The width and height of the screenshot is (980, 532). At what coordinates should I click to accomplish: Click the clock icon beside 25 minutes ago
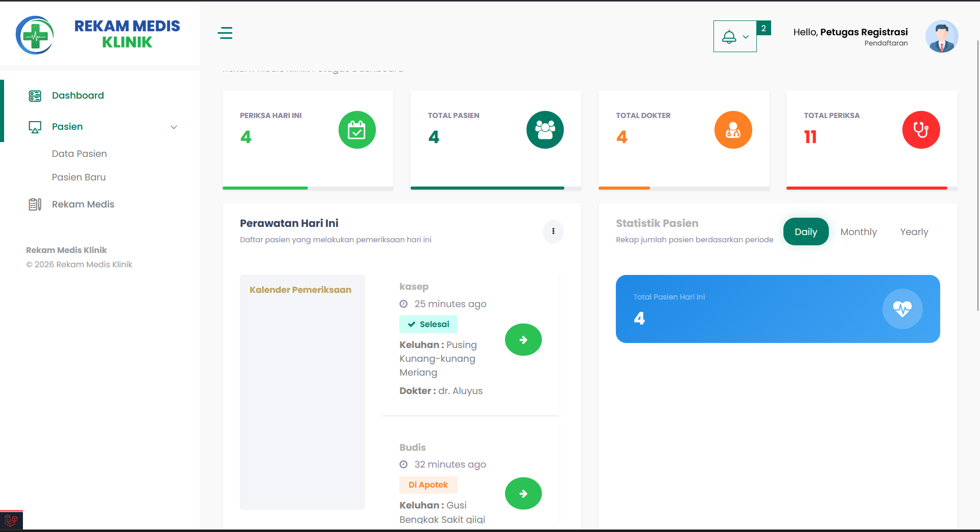(x=403, y=304)
